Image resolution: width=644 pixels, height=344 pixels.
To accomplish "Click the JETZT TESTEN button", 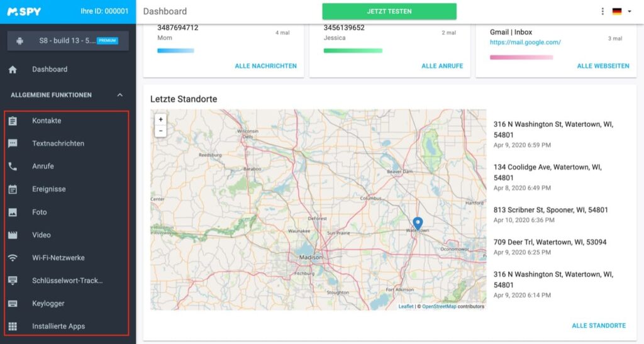I will tap(389, 11).
